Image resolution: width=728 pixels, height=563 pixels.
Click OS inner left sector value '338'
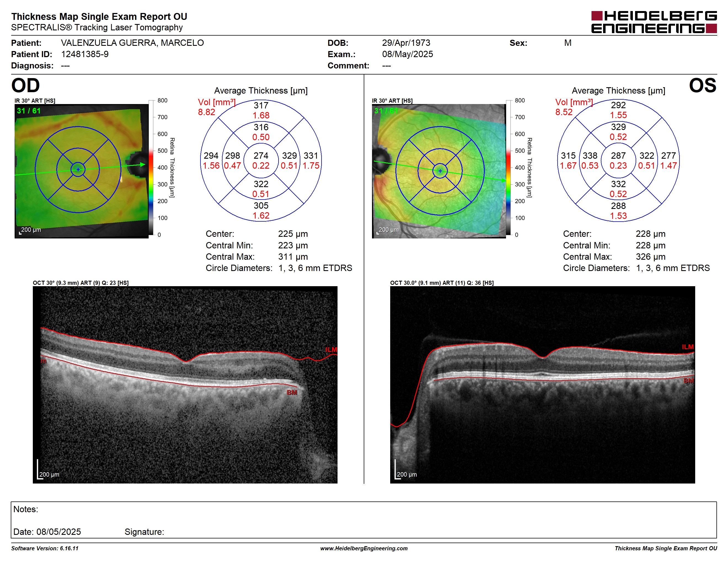(x=590, y=155)
